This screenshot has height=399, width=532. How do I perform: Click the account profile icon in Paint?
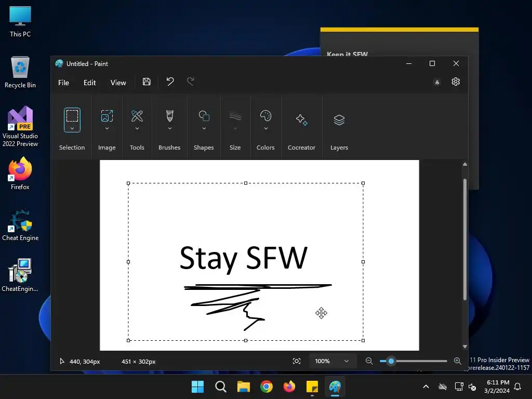click(437, 82)
